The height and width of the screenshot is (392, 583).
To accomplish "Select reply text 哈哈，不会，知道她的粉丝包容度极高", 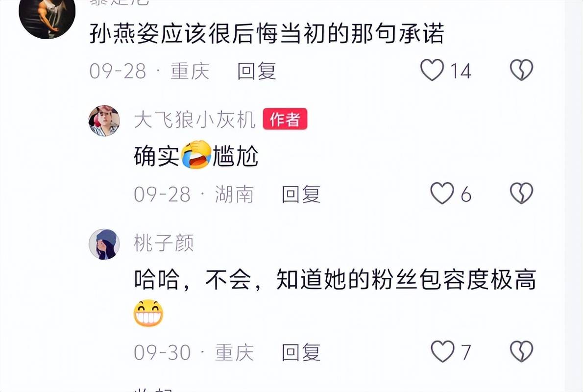I will coord(335,279).
